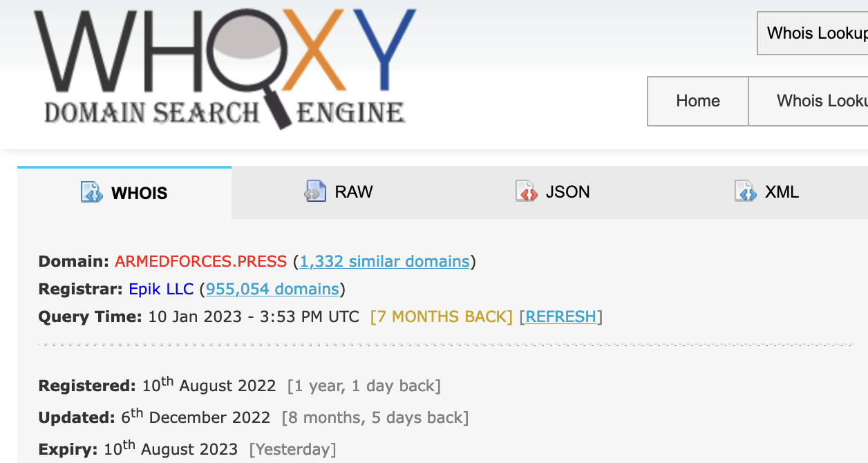
Task: Click the query time '10 Jan 2023 - 3:53 PM UTC'
Action: 254,316
